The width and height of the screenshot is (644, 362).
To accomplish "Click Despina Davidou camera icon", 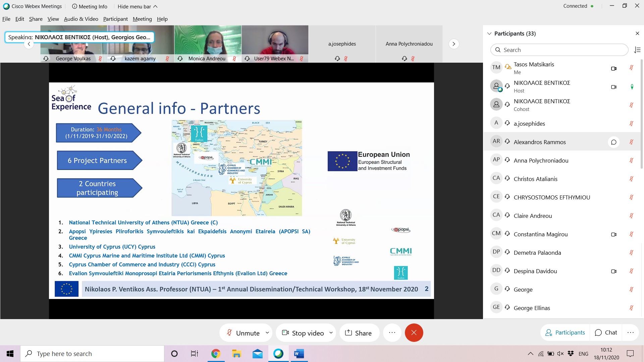I will [x=614, y=271].
